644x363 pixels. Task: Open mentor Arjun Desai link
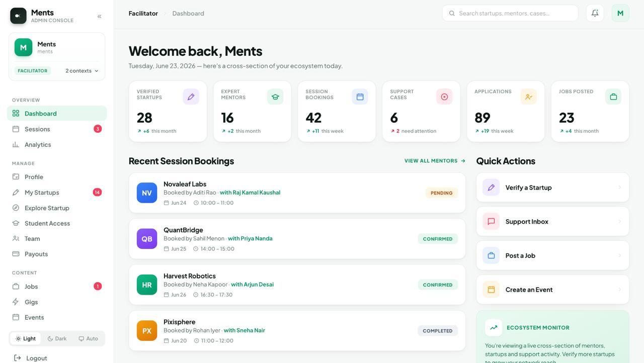coord(252,284)
